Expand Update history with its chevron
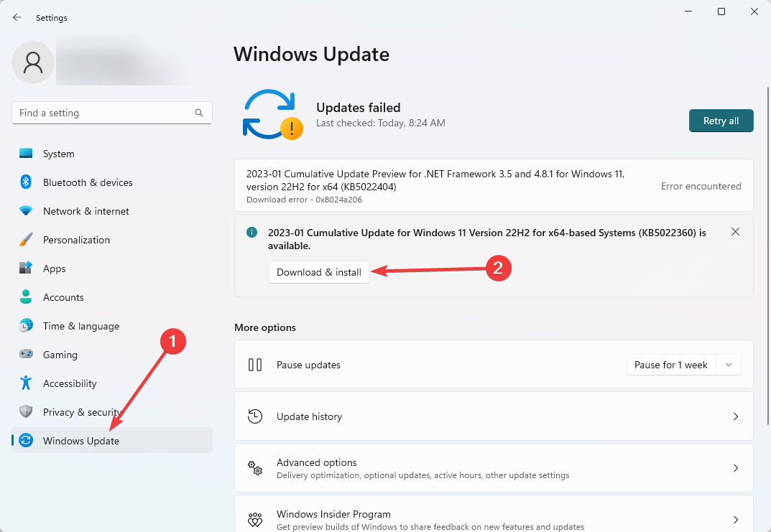771x532 pixels. (x=736, y=416)
